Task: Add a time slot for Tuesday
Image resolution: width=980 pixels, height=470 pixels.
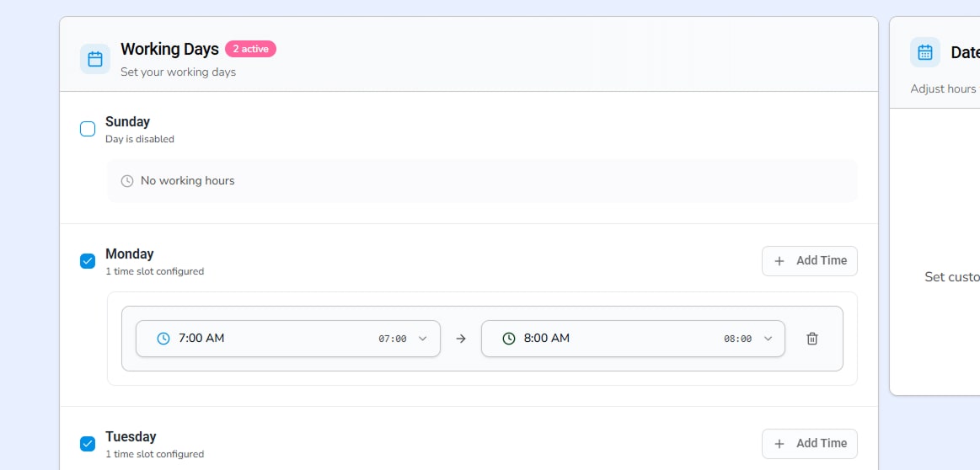Action: 809,444
